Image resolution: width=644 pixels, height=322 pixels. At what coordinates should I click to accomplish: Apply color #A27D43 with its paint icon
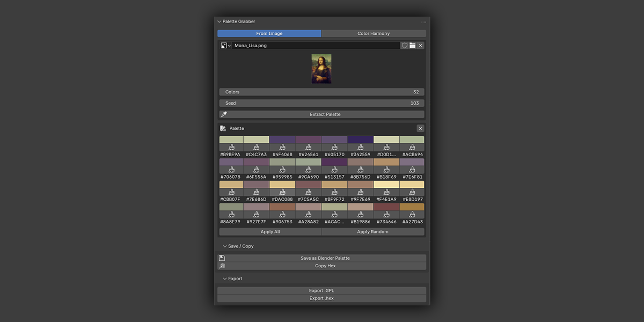click(412, 215)
